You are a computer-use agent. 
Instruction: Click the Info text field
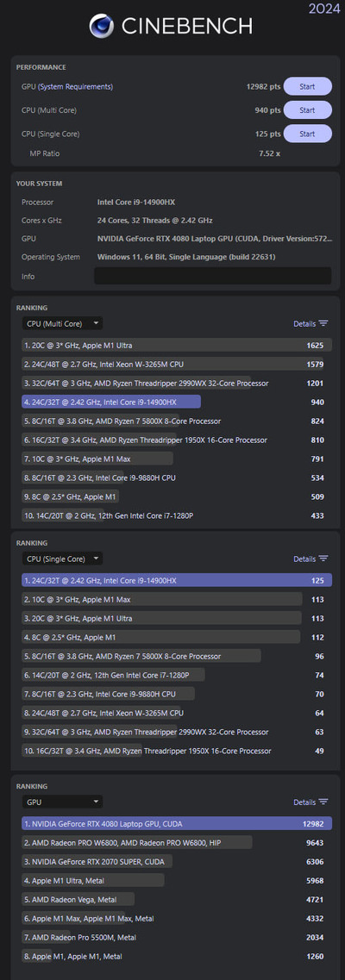coord(212,277)
